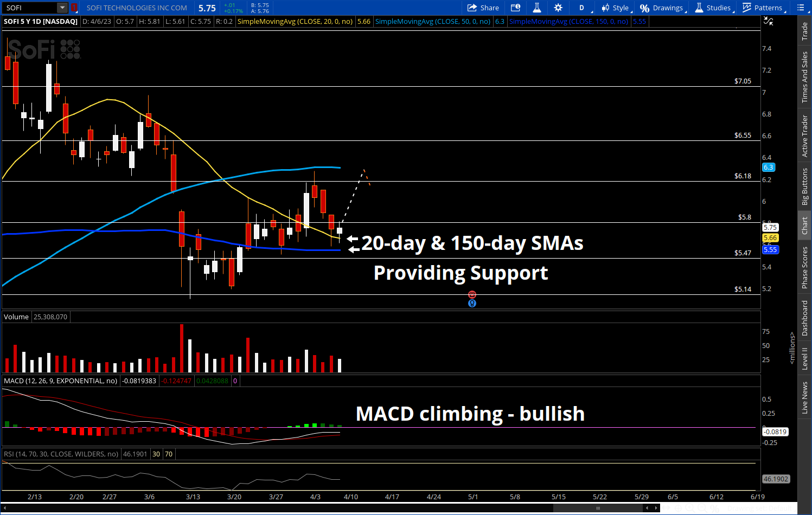This screenshot has height=515, width=812.
Task: Click the flask Edit Studies icon
Action: pyautogui.click(x=537, y=8)
